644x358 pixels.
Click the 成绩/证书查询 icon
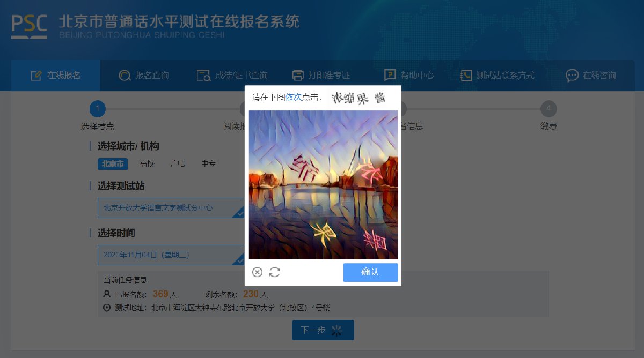tap(203, 76)
